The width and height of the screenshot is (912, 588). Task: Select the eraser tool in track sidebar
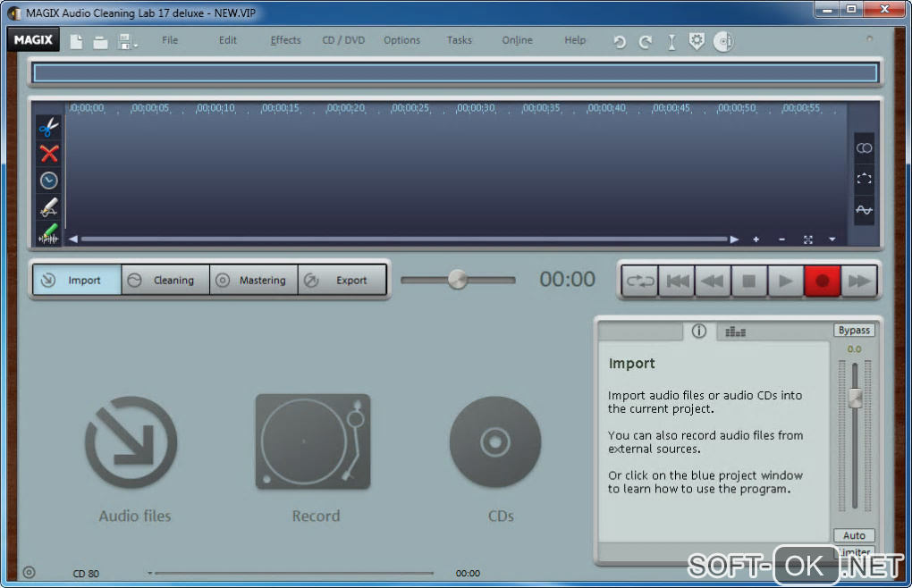49,207
